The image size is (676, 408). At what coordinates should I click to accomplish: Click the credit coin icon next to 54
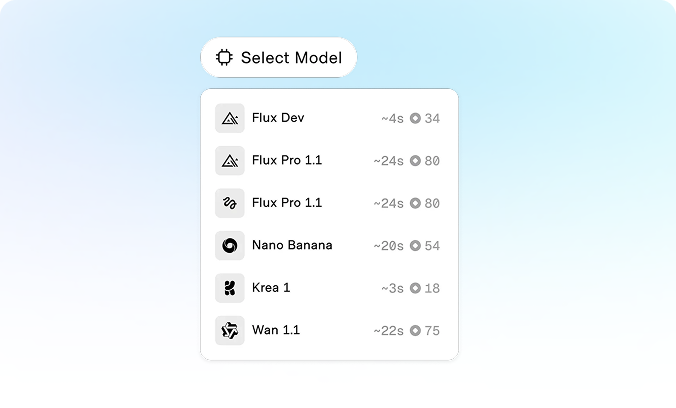coord(415,245)
